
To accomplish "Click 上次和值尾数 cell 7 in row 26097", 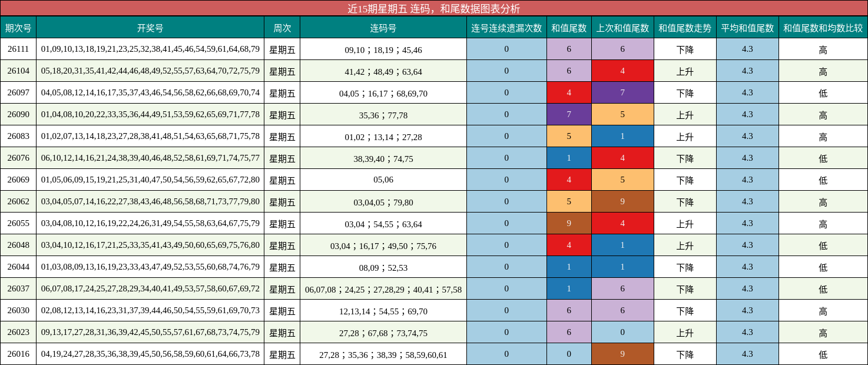I will click(622, 93).
